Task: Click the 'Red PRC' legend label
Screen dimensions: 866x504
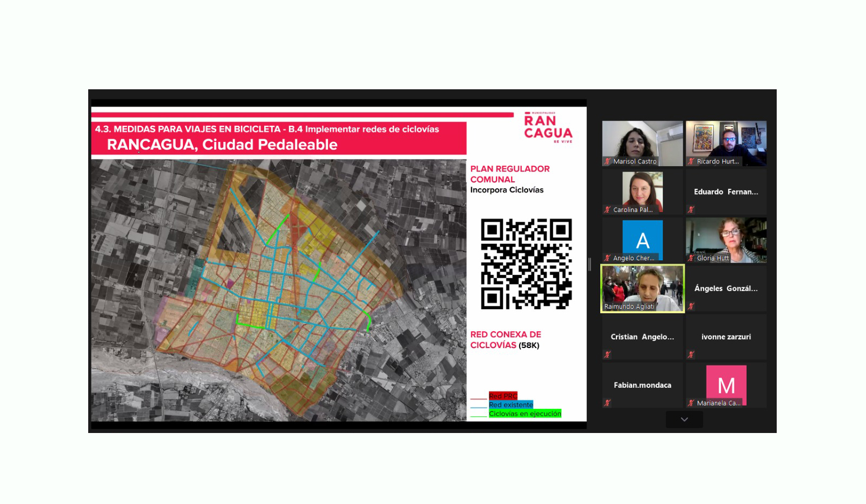Action: coord(503,396)
